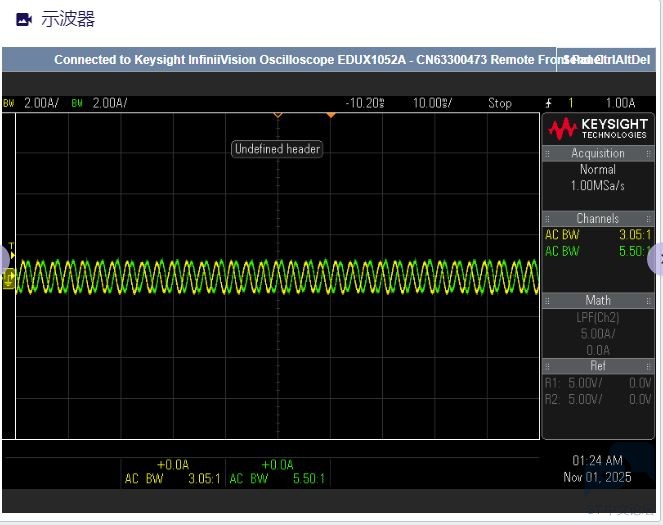Open the Ref panel header
Screen dimensions: 663x525
597,366
